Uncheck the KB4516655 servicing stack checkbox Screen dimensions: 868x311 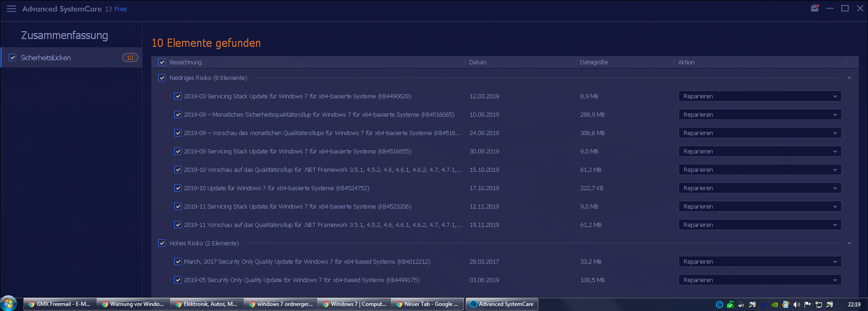pyautogui.click(x=178, y=151)
